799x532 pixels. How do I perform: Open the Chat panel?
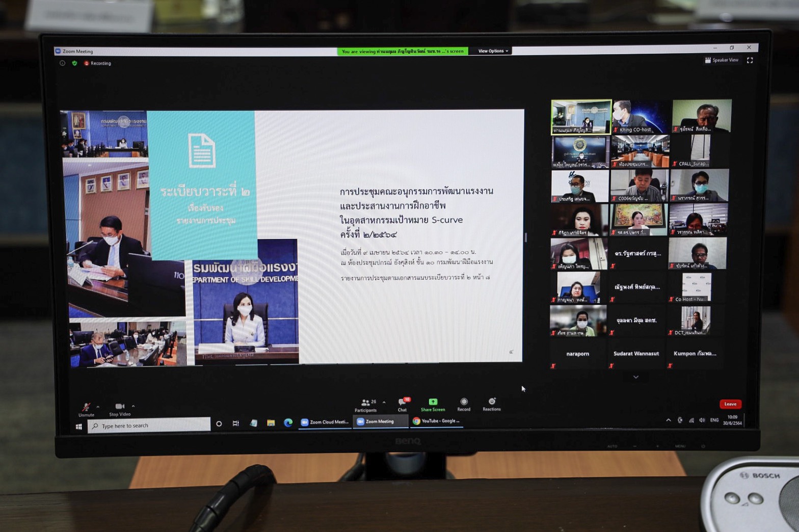[x=403, y=404]
